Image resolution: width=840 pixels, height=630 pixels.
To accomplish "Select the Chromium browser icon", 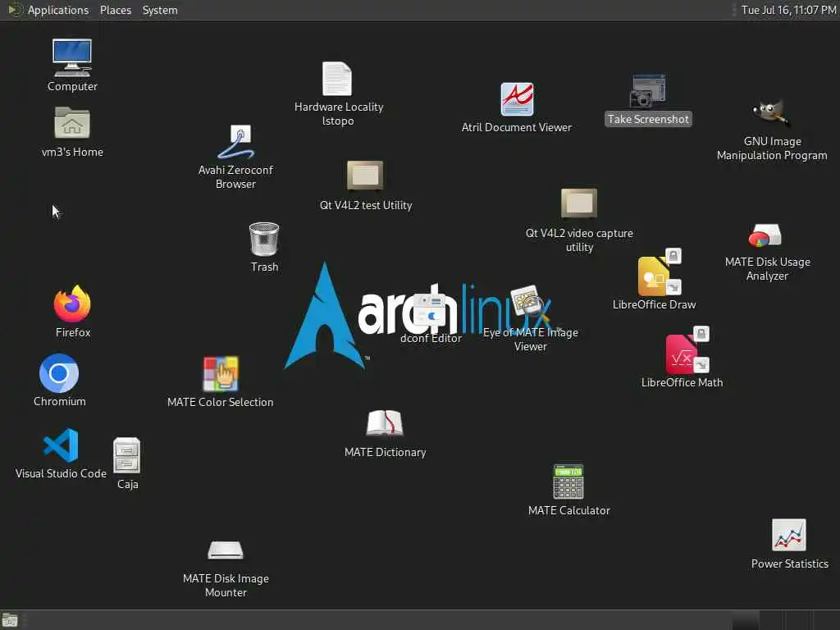I will [59, 373].
